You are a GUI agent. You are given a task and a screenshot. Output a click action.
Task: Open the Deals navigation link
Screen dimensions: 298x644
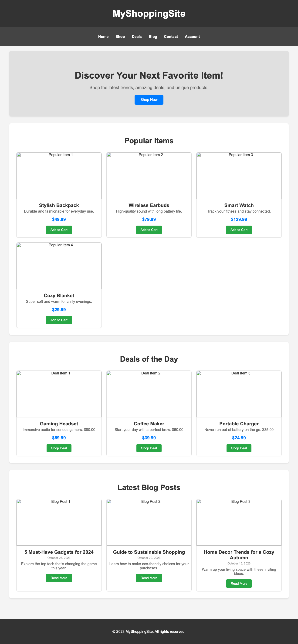tap(137, 37)
